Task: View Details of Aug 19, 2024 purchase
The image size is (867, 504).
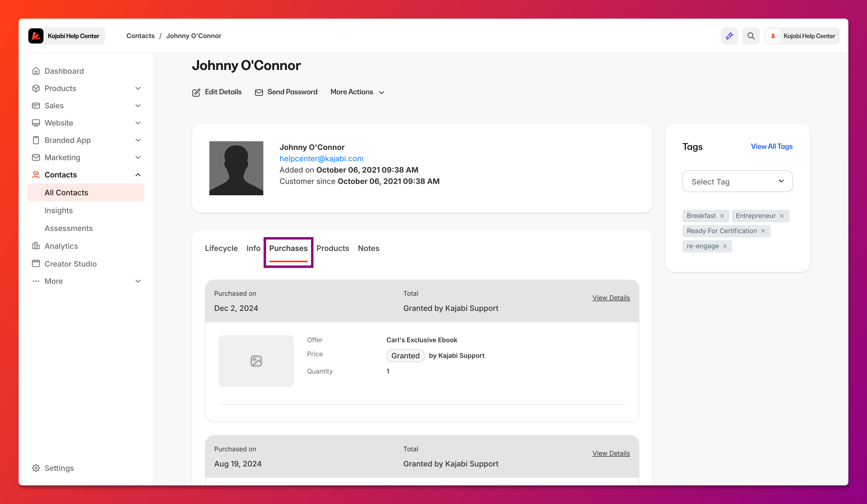Action: (x=611, y=453)
